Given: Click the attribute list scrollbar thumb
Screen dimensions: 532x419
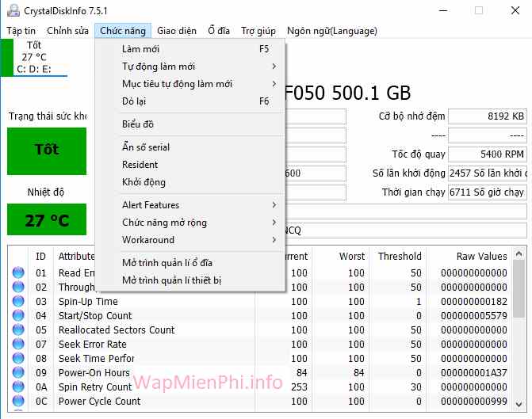Looking at the screenshot, I should (519, 289).
